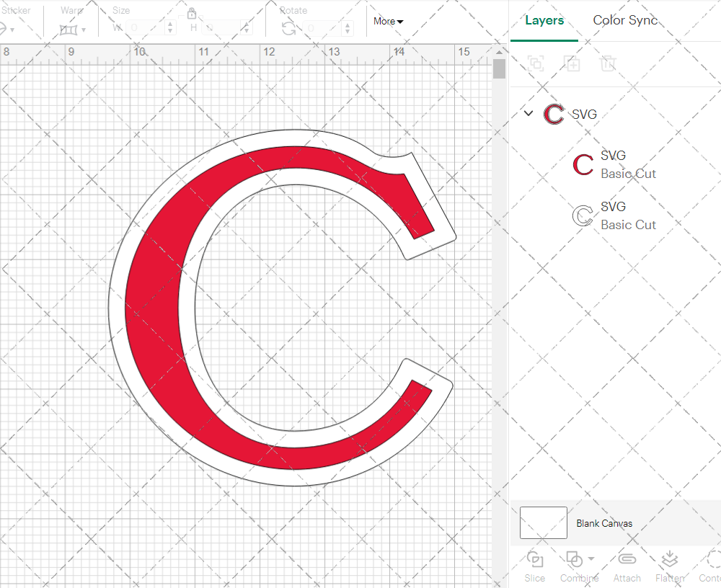The width and height of the screenshot is (721, 588).
Task: Click the SVG group thumbnail
Action: [554, 114]
